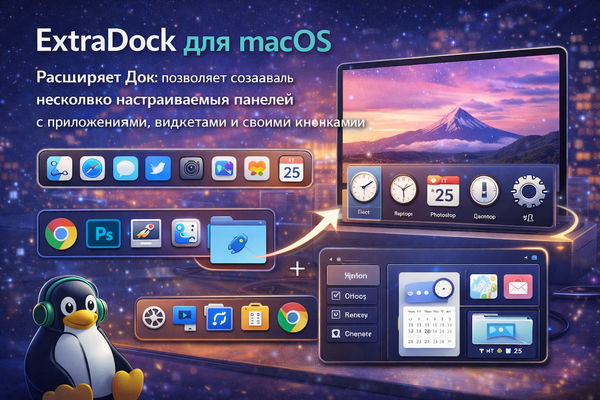Open the calendar labeled Photostop

click(443, 191)
